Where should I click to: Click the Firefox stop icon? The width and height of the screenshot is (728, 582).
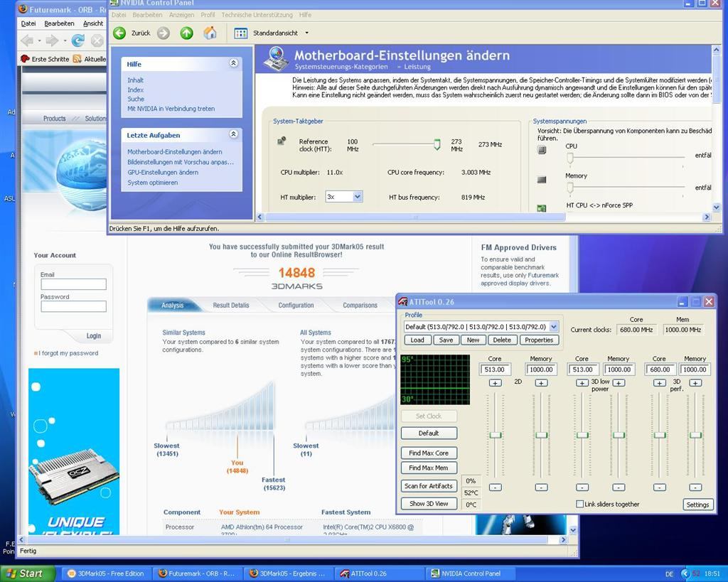click(97, 41)
